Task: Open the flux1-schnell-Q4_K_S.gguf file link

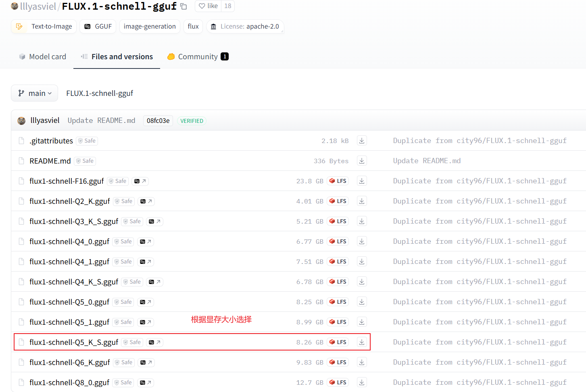Action: [x=74, y=282]
